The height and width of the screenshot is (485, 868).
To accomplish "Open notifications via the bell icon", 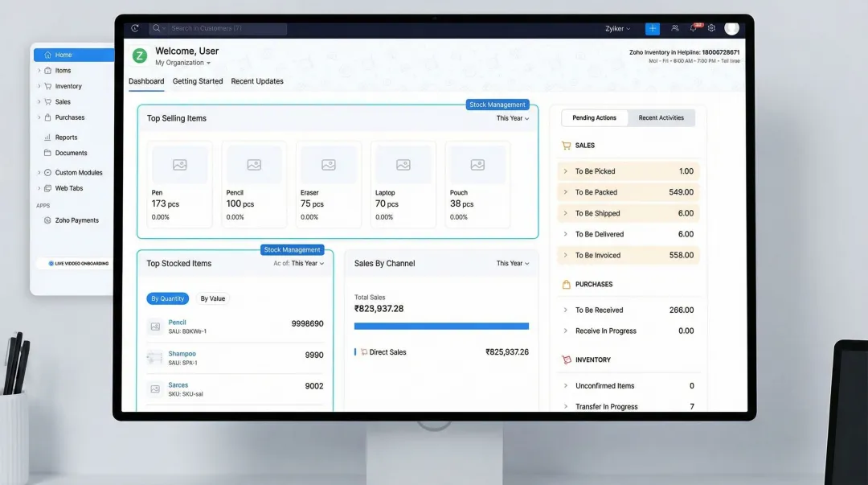I will [x=693, y=28].
